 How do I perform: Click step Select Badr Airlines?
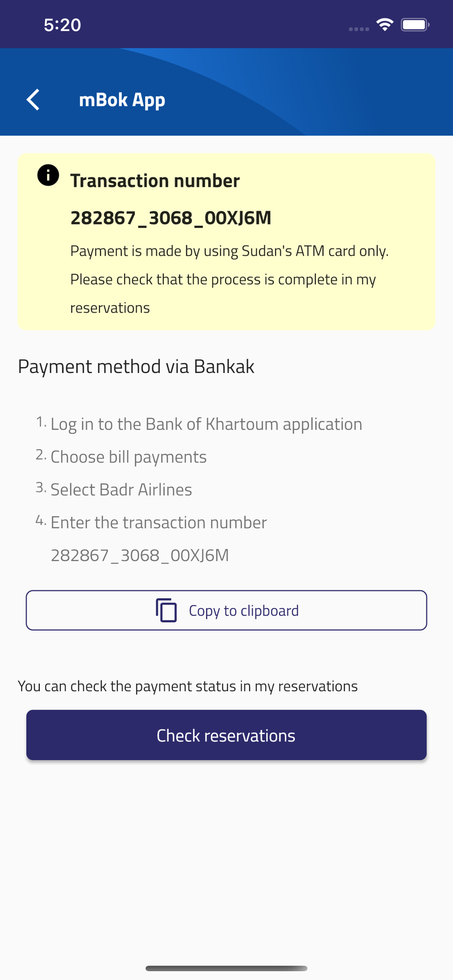pos(121,490)
